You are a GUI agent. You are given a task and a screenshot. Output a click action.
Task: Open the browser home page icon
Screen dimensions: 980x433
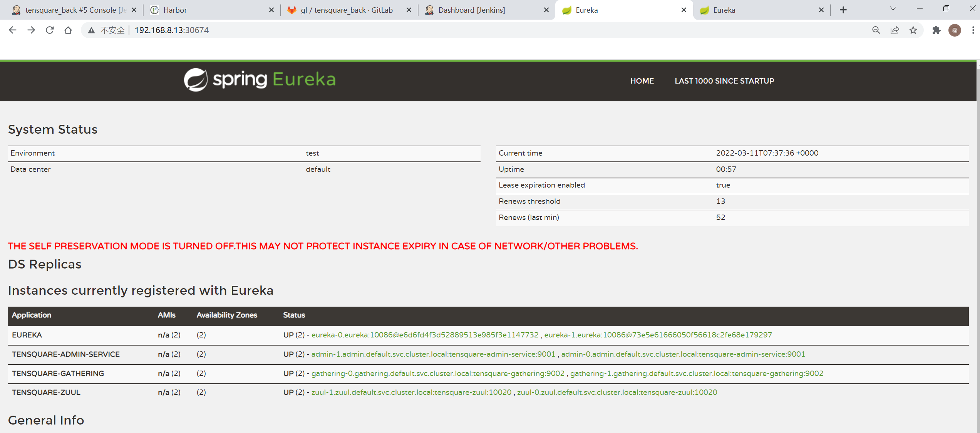(68, 30)
